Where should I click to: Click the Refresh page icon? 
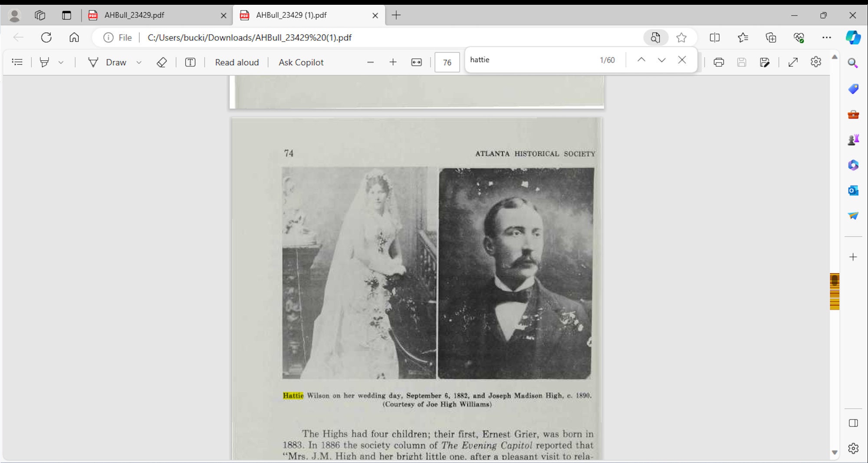point(46,37)
